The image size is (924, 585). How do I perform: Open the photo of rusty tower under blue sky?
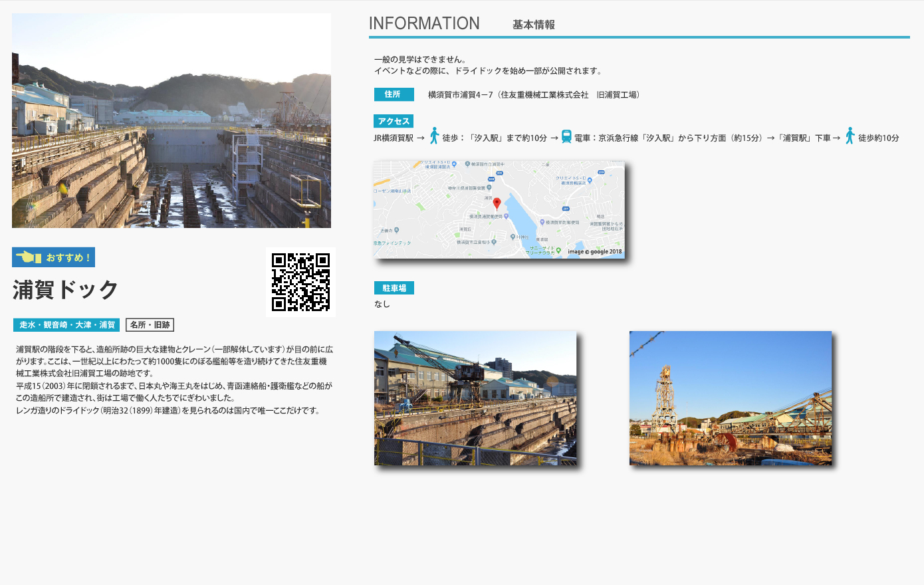731,398
